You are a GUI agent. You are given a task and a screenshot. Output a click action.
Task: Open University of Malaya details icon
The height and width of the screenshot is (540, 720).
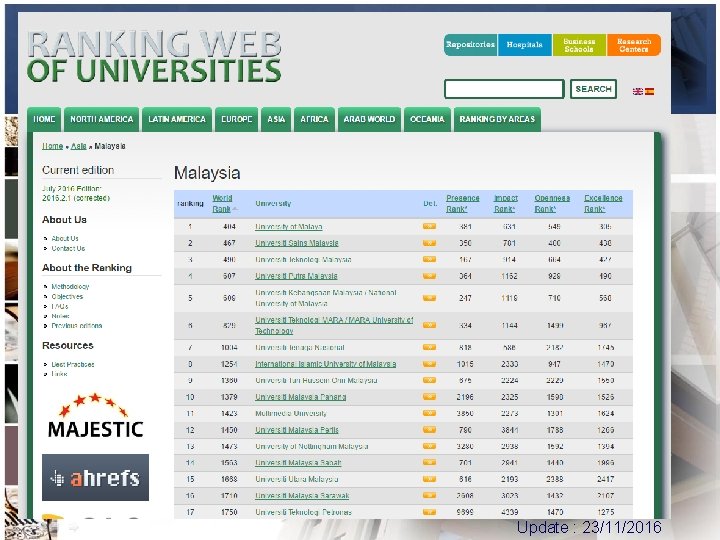[429, 226]
